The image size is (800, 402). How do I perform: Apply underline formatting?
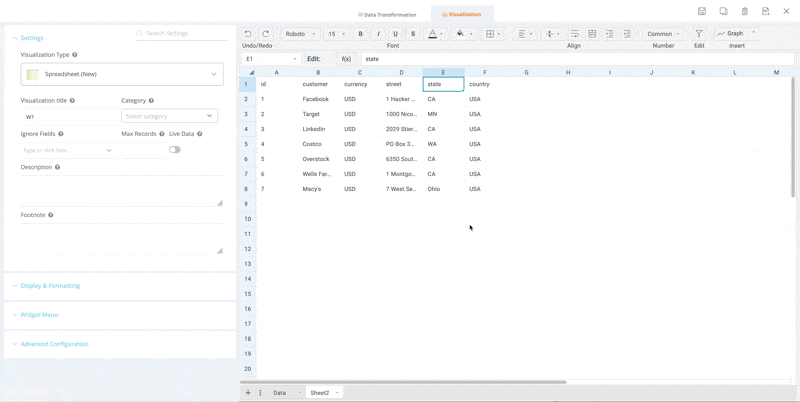coord(395,34)
